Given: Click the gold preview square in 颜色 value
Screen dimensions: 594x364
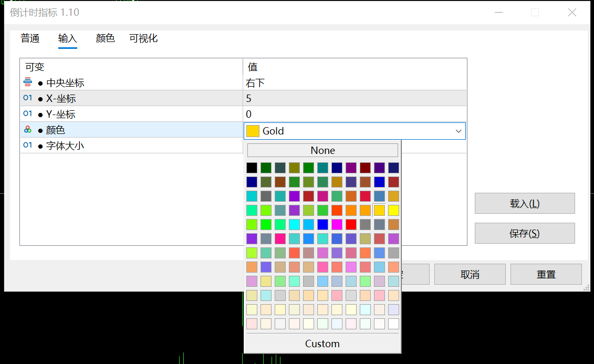Looking at the screenshot, I should click(x=253, y=131).
